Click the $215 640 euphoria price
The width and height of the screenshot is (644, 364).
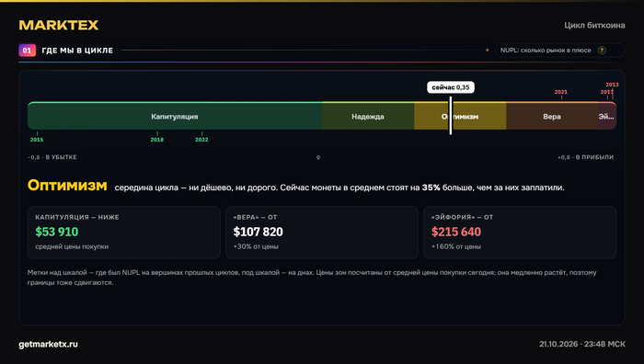point(456,232)
